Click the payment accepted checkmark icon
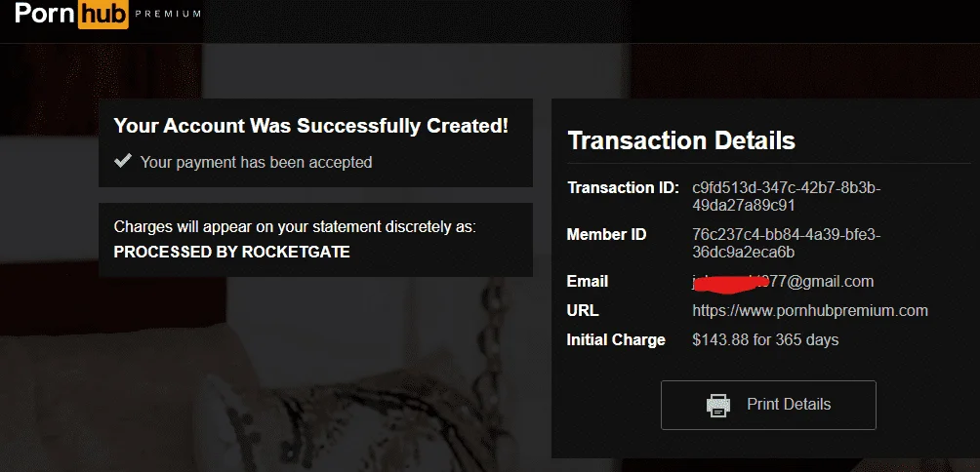This screenshot has height=472, width=980. [123, 161]
